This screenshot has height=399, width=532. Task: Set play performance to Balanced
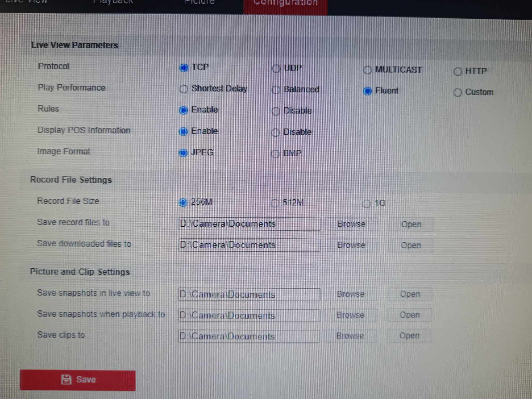coord(276,90)
